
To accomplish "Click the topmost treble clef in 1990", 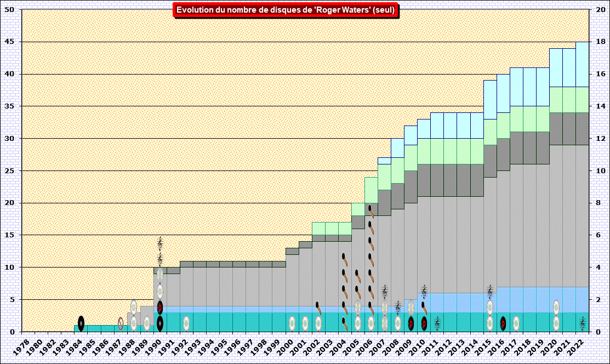I will (160, 244).
